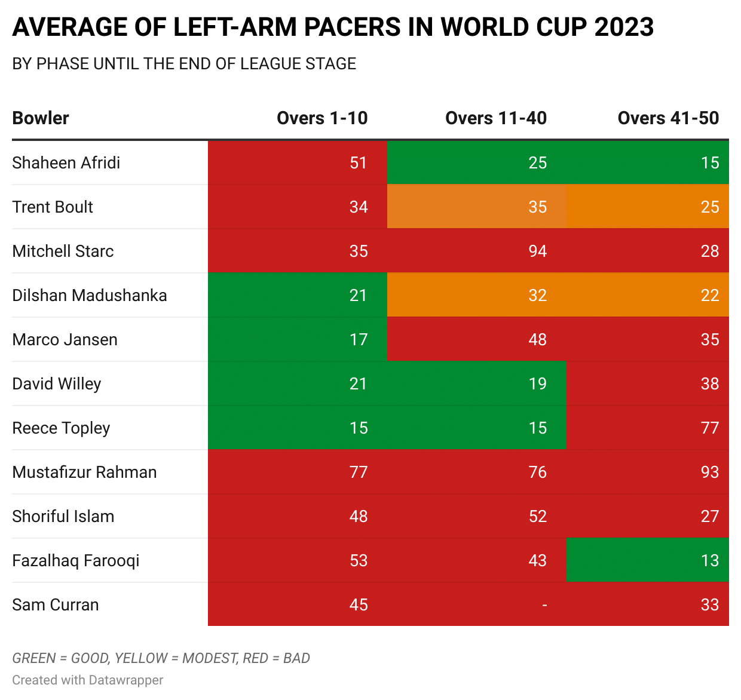
Task: Click Mitchell Starc's 94 average cell
Action: [x=477, y=251]
